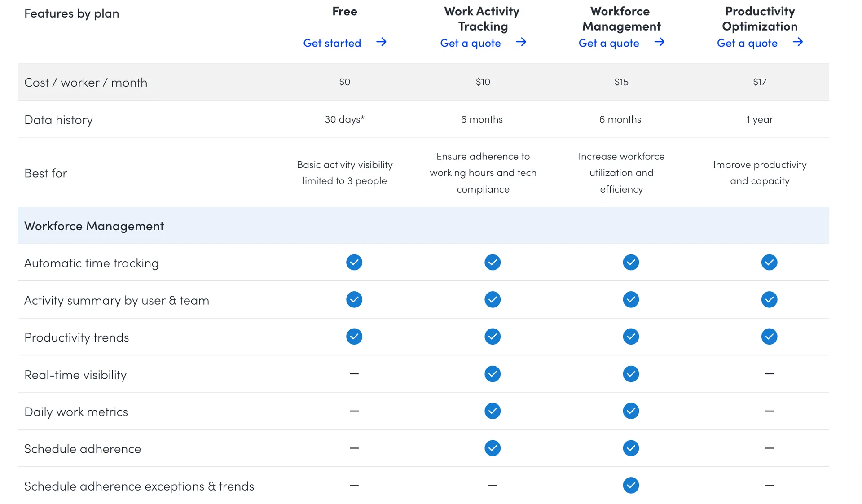Click Workforce Management checkmark for Productivity trends

point(631,337)
